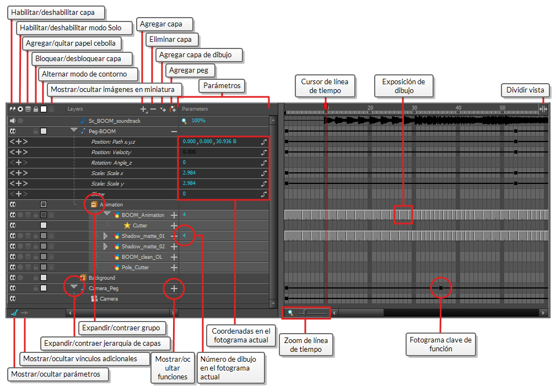Viewport: 556px width, 392px height.
Task: Lock the Shadow_matte_02 layer
Action: (x=36, y=246)
